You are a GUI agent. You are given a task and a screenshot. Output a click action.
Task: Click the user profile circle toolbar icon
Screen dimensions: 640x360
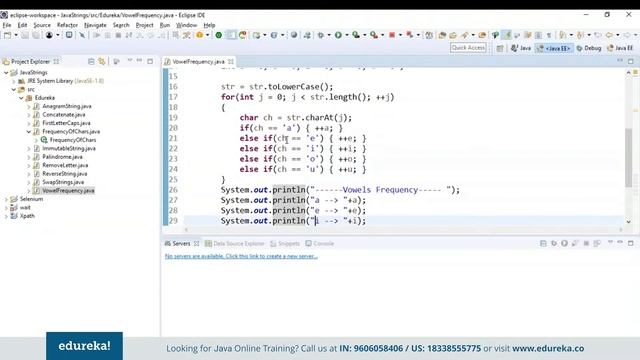tap(49, 35)
